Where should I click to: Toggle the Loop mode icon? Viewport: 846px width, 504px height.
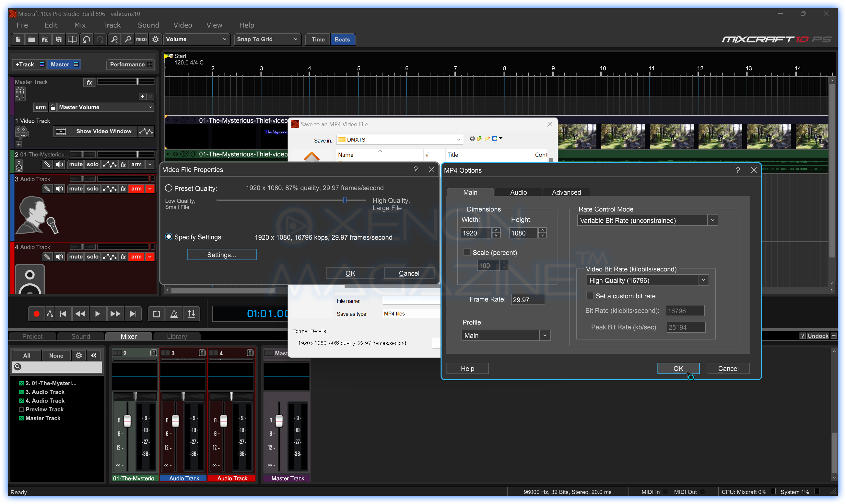(x=156, y=314)
